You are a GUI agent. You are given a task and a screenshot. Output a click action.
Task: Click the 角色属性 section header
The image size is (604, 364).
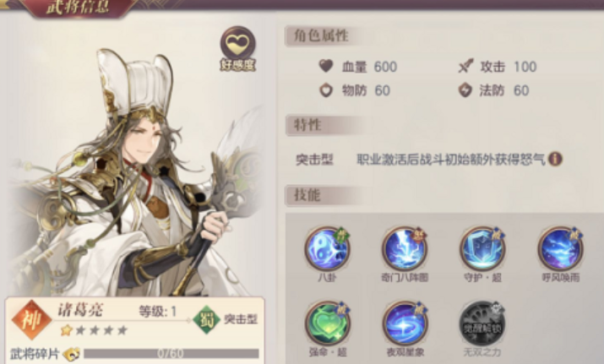pos(322,35)
